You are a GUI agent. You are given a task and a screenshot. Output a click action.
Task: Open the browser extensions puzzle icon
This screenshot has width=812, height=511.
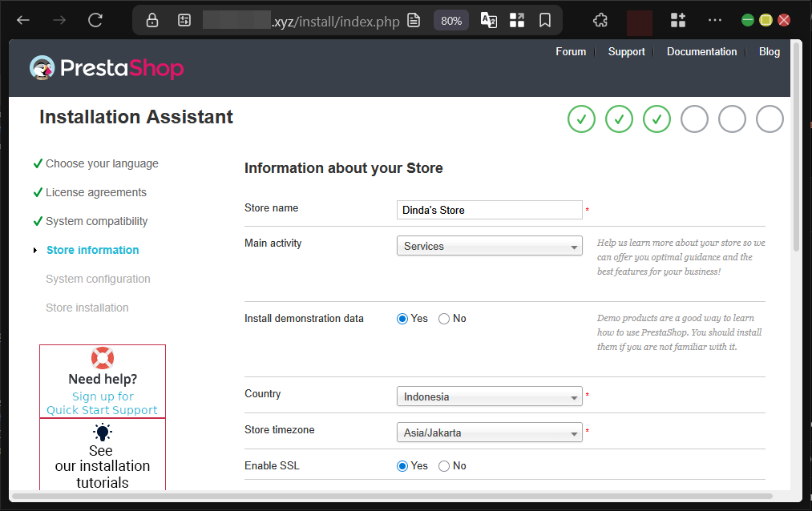pyautogui.click(x=600, y=22)
